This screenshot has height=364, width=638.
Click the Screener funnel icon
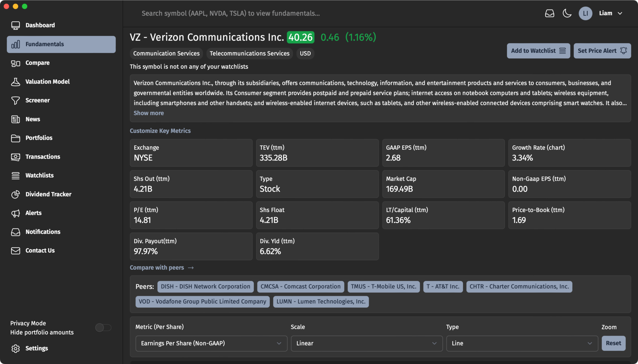click(x=16, y=100)
